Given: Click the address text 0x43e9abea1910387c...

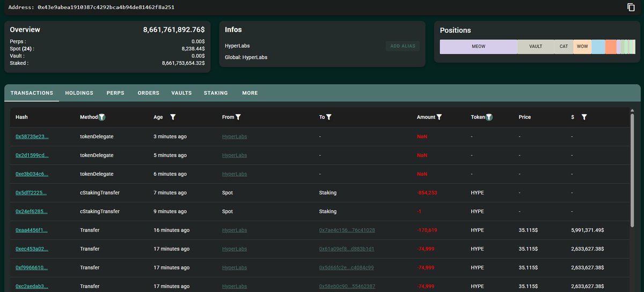Looking at the screenshot, I should coord(106,8).
